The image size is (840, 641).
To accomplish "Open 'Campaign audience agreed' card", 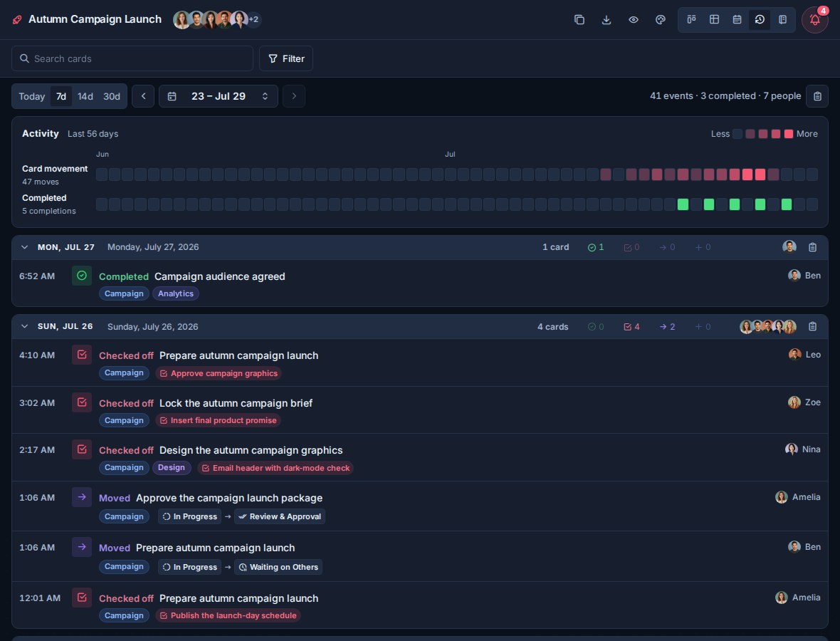I will pos(220,276).
